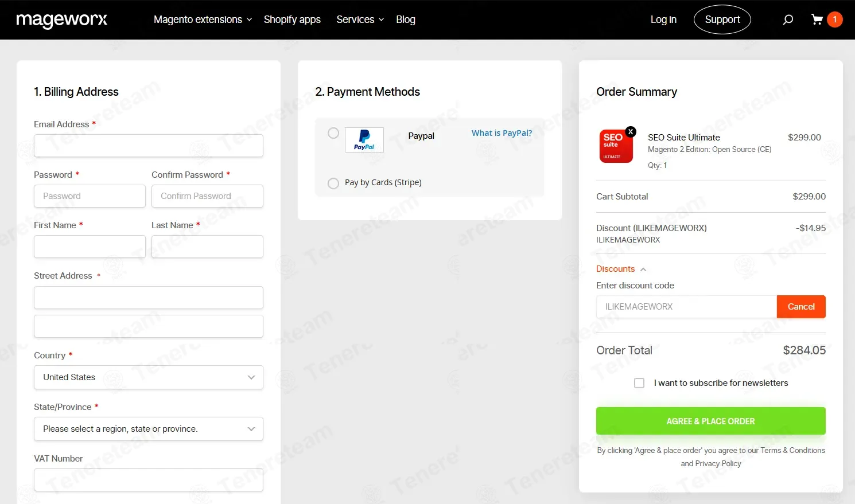Expand the Magento extensions menu

(x=203, y=19)
